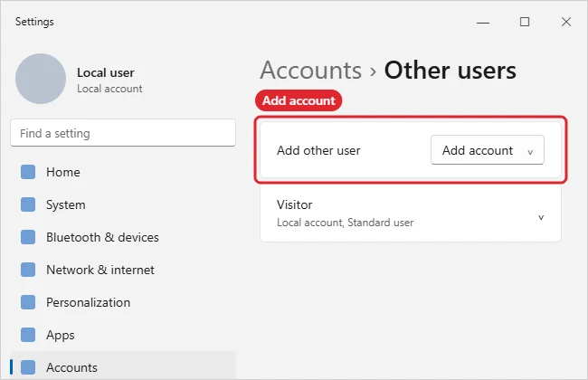This screenshot has height=380, width=588.
Task: Click the Other users page heading
Action: (450, 71)
